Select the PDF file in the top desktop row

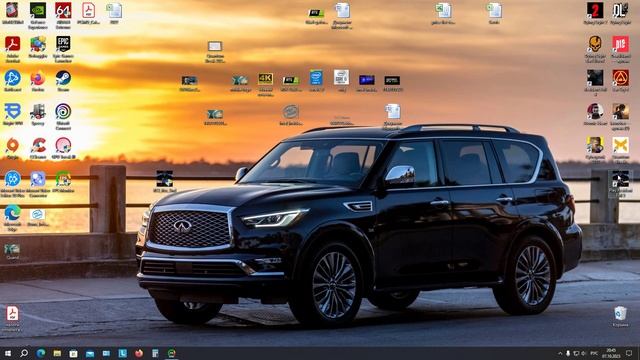(x=88, y=13)
